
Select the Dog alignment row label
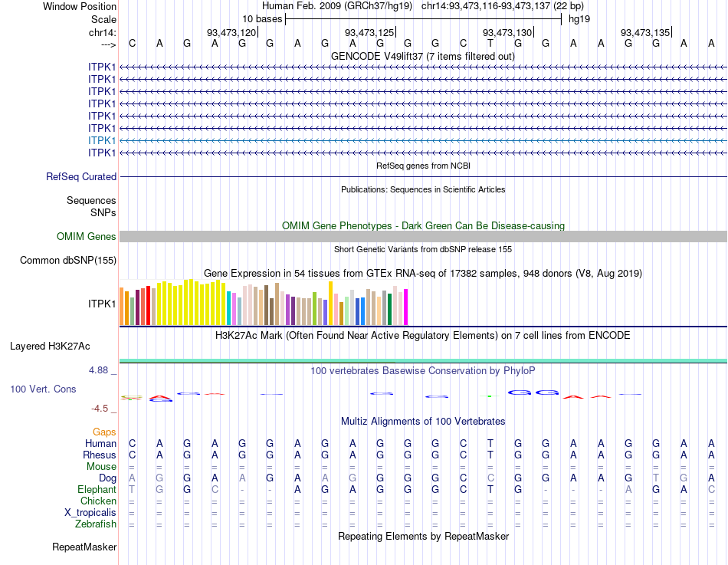(107, 478)
